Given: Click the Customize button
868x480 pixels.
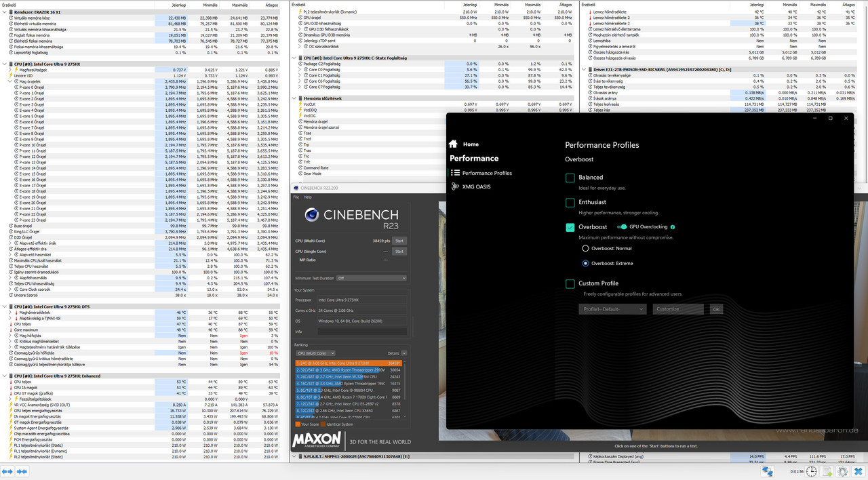Looking at the screenshot, I should pos(678,309).
